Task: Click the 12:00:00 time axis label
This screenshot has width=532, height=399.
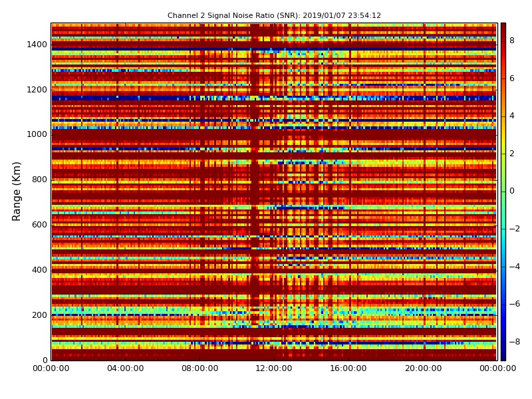Action: tap(274, 368)
